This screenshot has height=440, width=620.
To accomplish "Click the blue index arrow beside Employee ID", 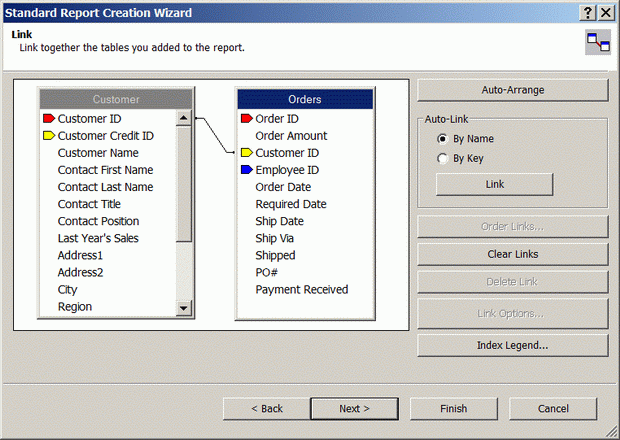I will click(247, 170).
